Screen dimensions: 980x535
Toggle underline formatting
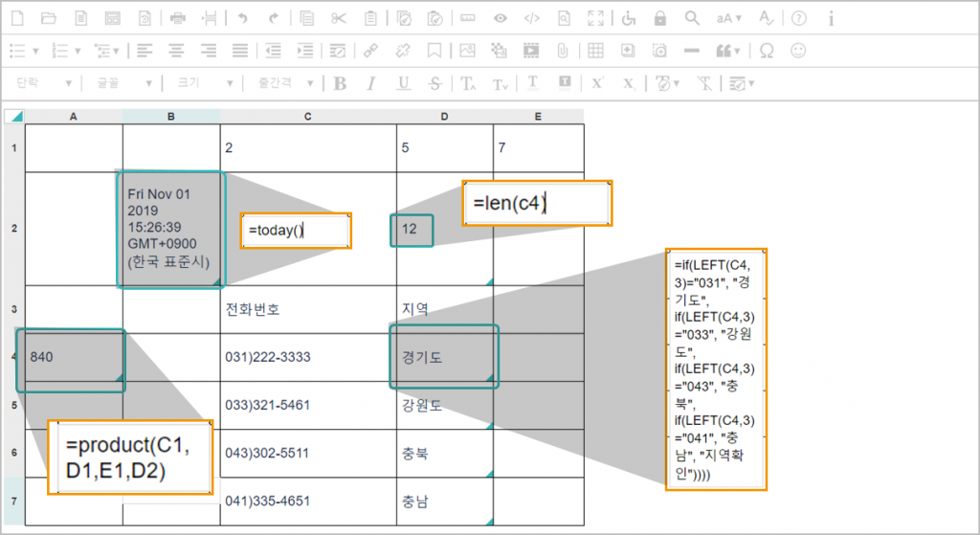click(x=403, y=83)
